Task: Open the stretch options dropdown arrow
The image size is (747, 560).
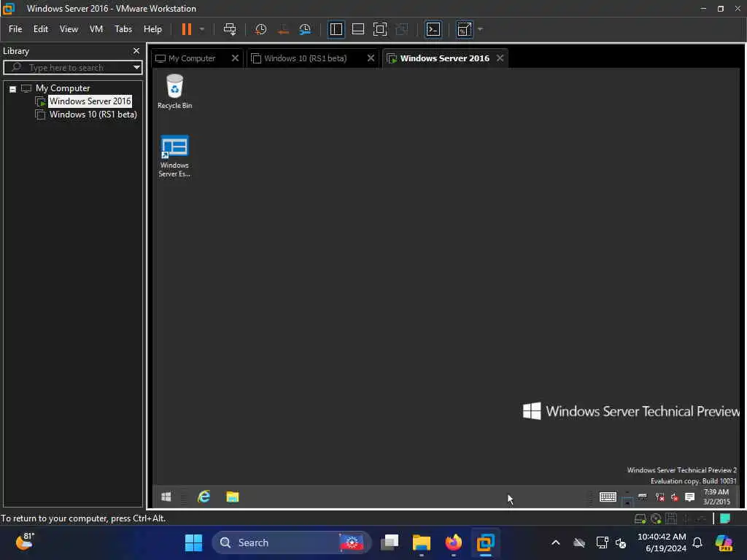Action: [480, 29]
